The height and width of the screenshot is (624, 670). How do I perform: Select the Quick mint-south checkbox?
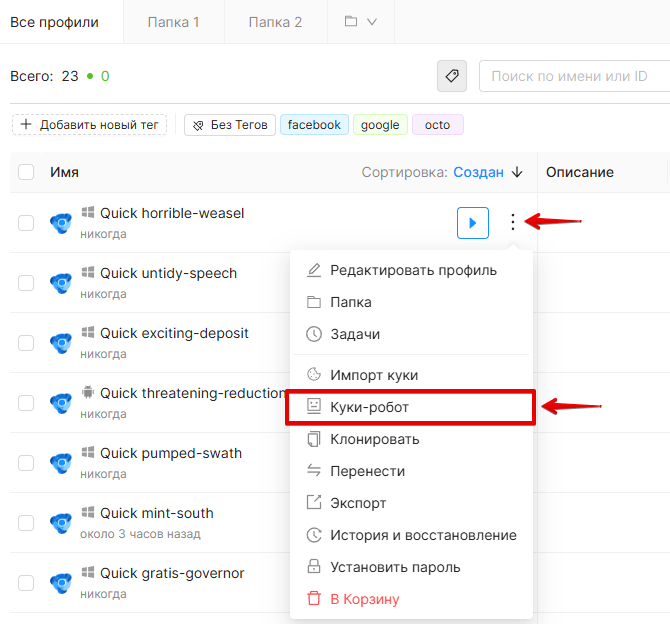26,522
